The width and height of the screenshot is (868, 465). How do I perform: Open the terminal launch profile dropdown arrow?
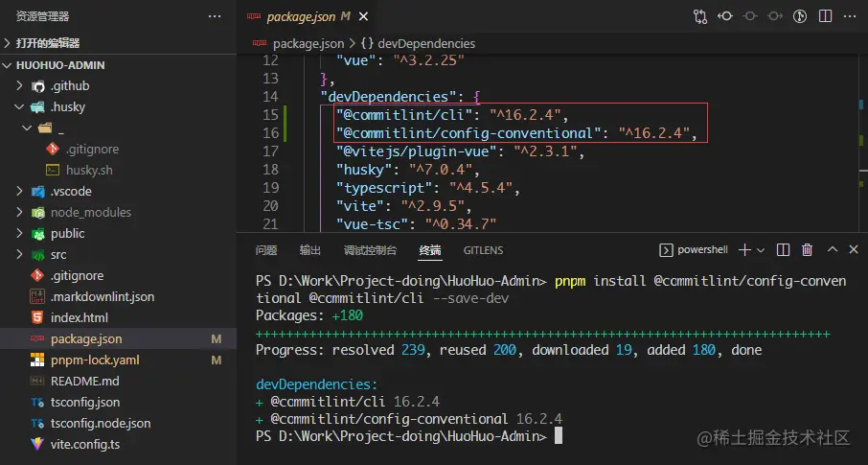[761, 250]
